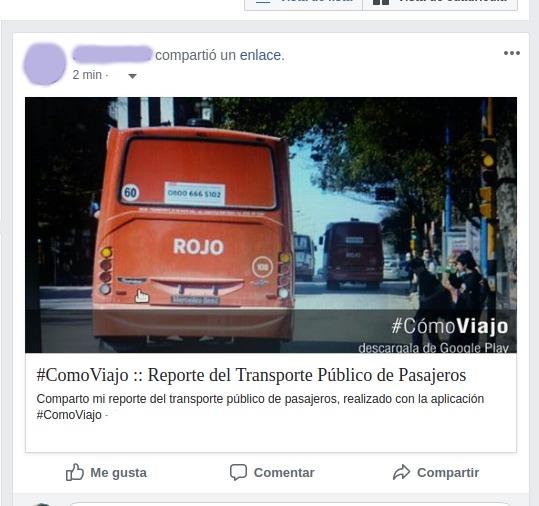Click the 'Compartir' button label
The image size is (539, 506).
(448, 473)
